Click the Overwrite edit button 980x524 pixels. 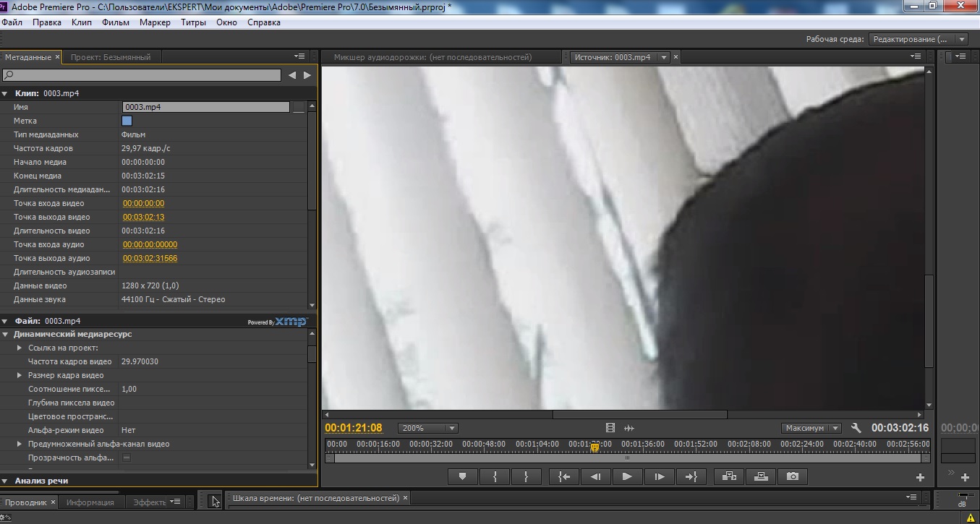[761, 476]
